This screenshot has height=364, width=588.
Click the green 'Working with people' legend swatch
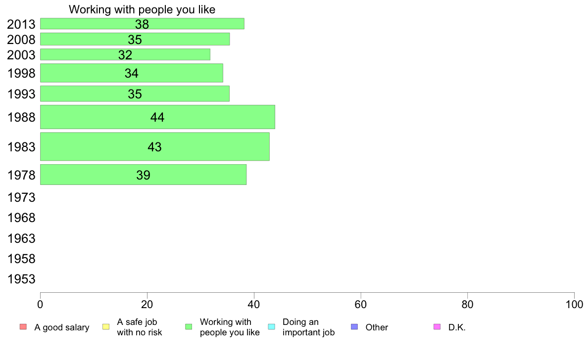tap(189, 327)
